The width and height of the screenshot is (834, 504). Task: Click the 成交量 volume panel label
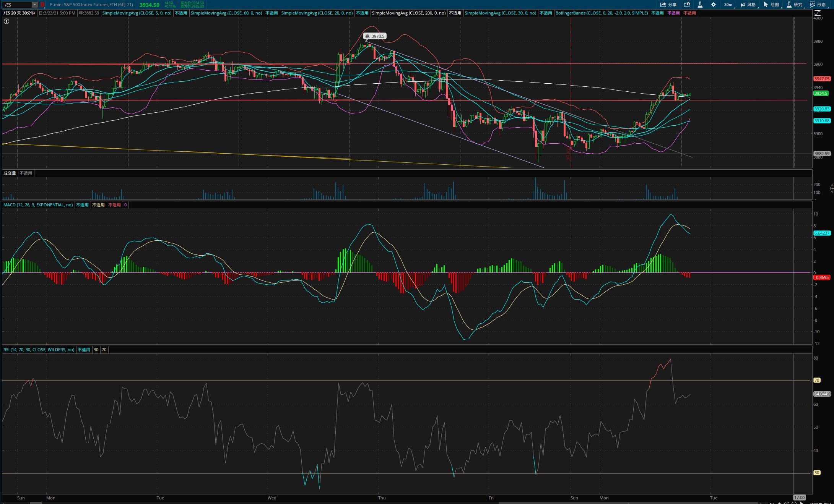coord(10,173)
